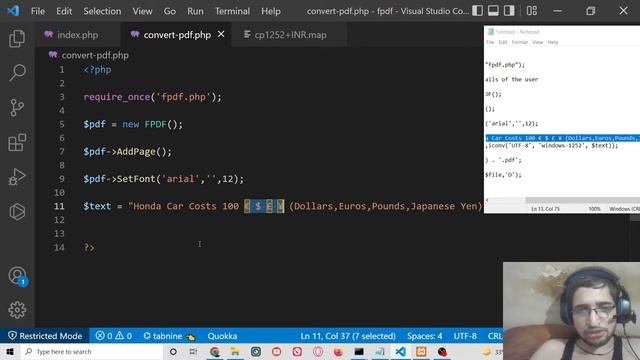Toggle the primary side bar layout icon
Viewport: 640px width, 360px height.
[x=477, y=11]
